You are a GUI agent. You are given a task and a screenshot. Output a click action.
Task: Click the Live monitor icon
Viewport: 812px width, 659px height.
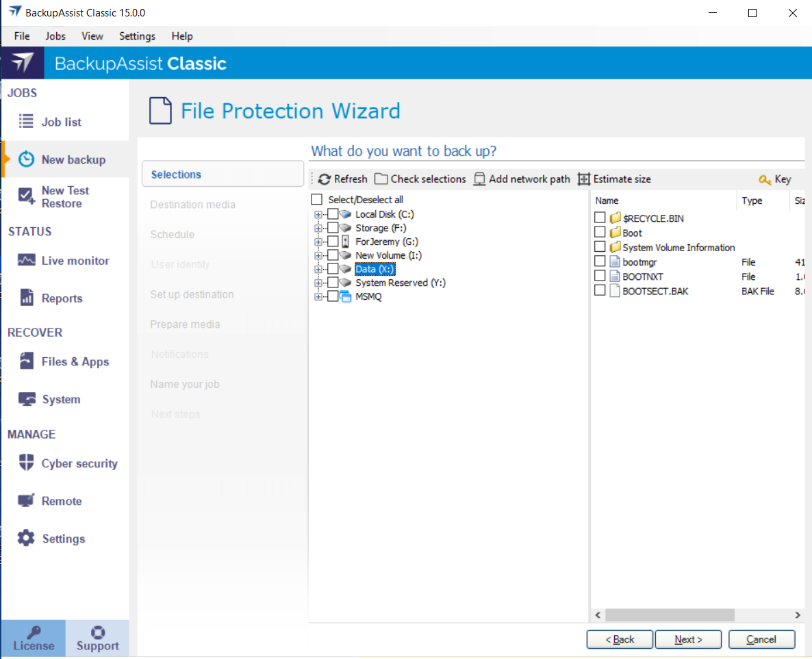click(26, 261)
